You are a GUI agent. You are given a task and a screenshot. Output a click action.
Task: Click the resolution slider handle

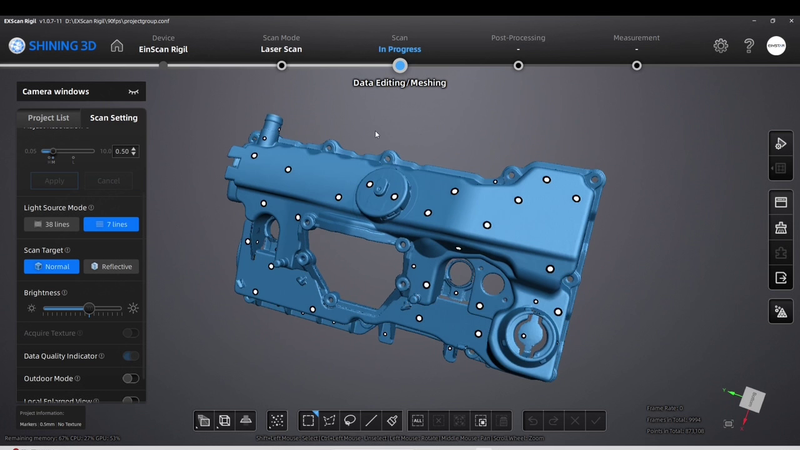[x=53, y=151]
